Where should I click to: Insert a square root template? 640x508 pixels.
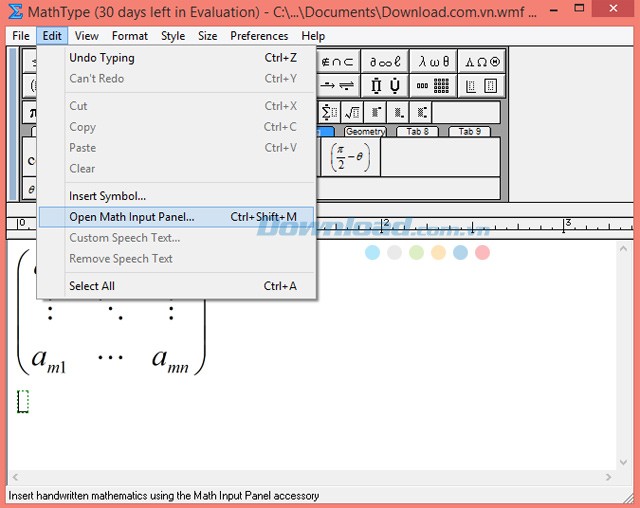coord(352,112)
